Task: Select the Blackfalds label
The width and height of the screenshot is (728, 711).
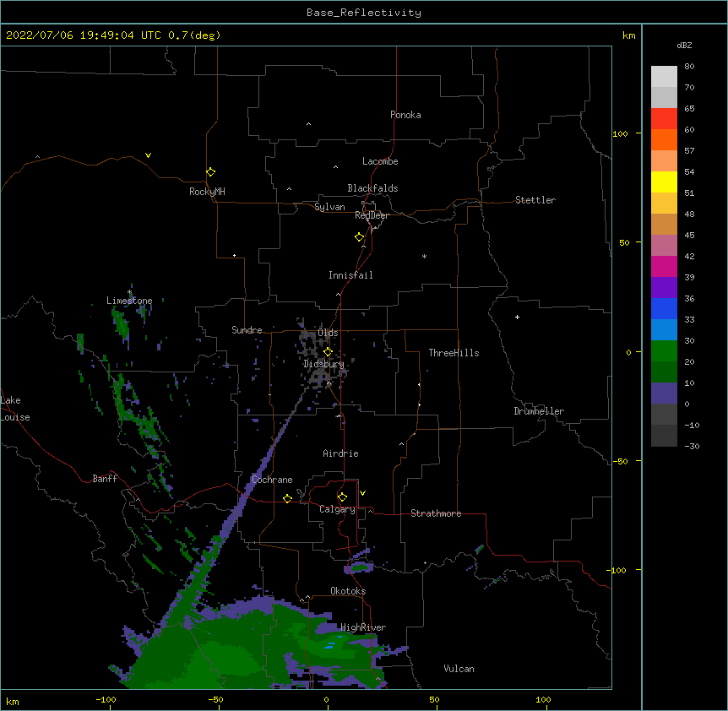Action: click(372, 188)
